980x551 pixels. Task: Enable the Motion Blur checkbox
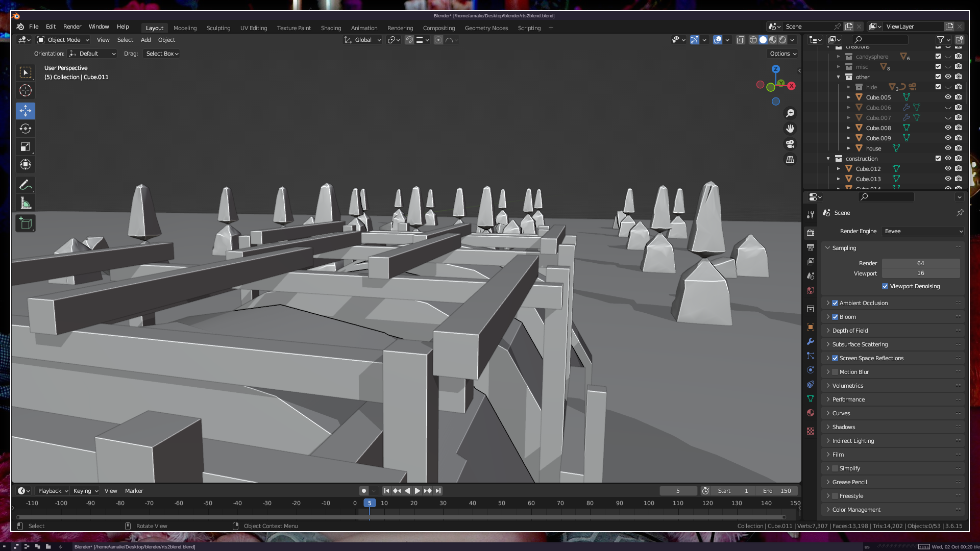tap(835, 372)
